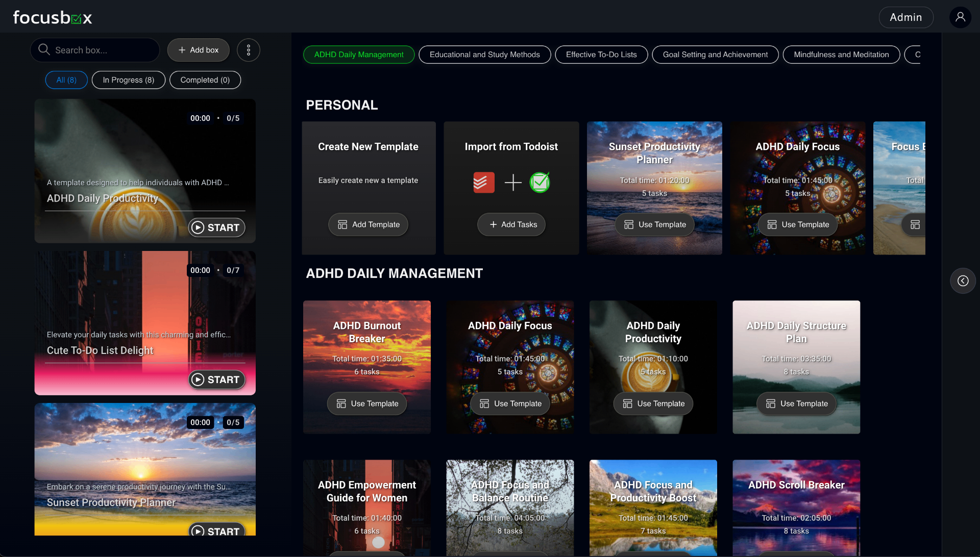Select the All (8) filter
This screenshot has width=980, height=557.
click(66, 80)
